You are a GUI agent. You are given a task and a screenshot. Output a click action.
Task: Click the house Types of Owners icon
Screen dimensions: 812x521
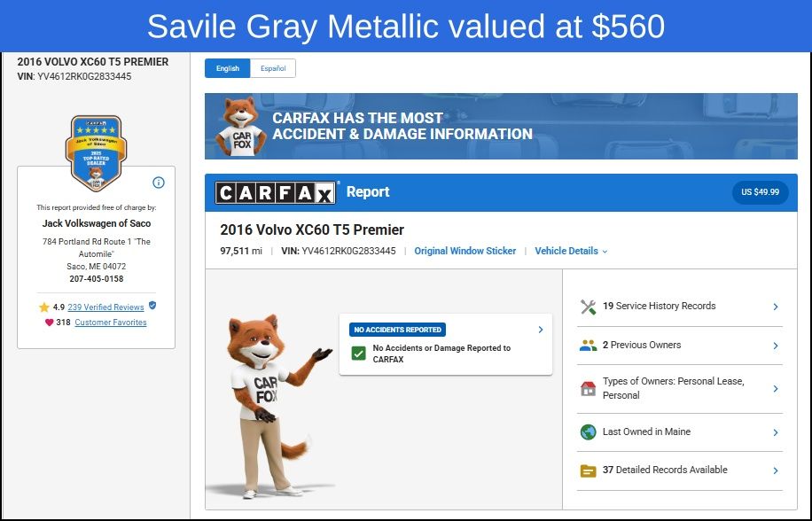coord(589,389)
